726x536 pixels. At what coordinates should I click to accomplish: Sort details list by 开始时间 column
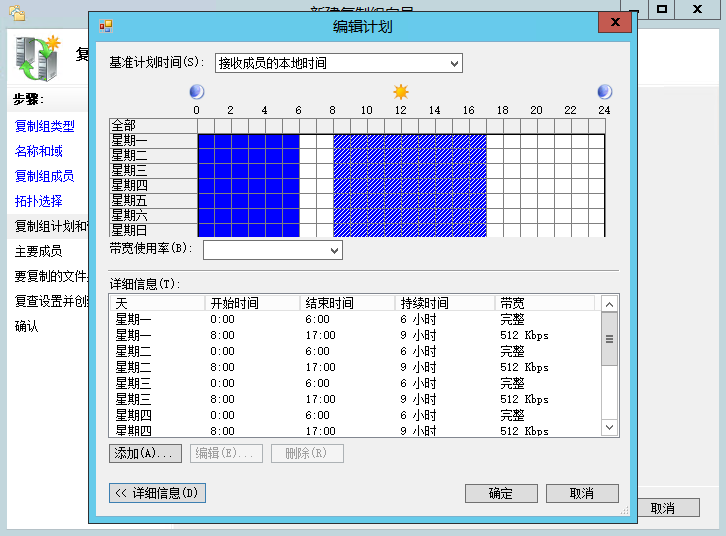252,303
